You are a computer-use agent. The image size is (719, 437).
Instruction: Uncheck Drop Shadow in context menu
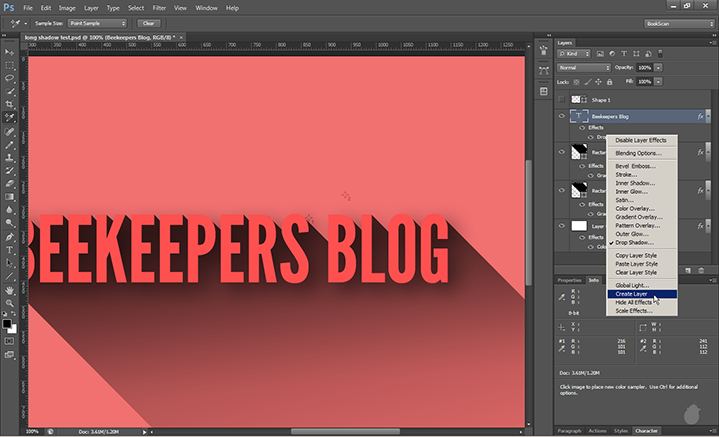point(638,242)
